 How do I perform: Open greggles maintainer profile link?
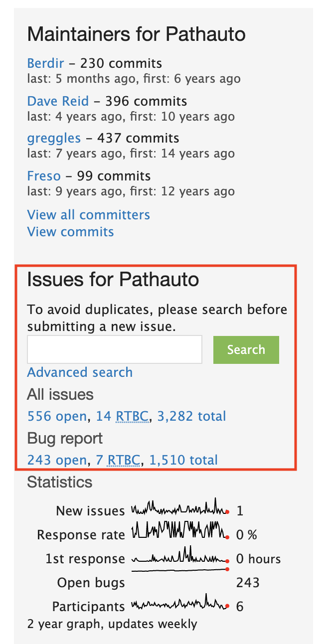tap(54, 139)
